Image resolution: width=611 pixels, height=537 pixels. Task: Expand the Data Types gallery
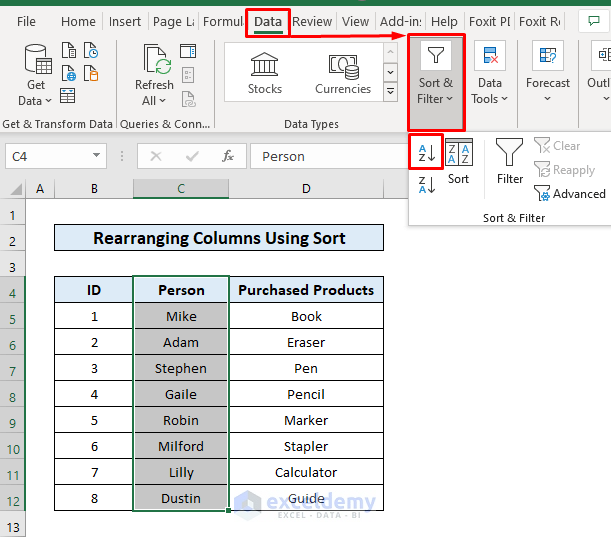[x=392, y=90]
